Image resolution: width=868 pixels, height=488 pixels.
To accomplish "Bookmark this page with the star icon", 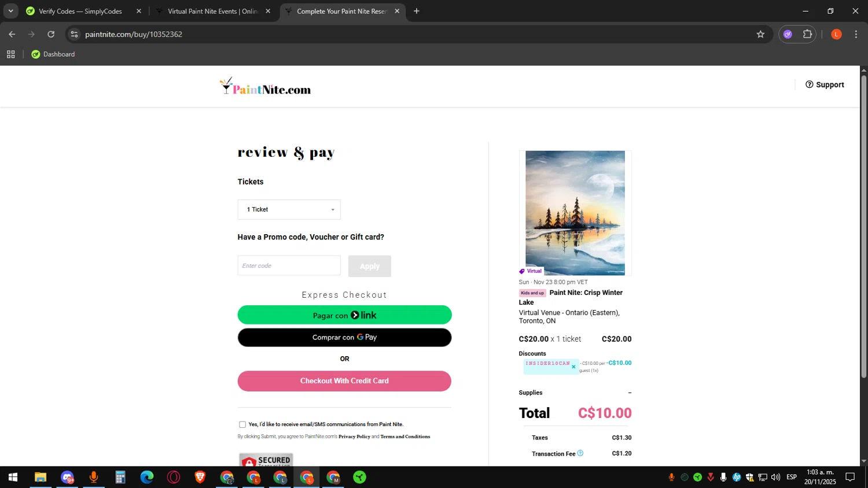I will coord(760,34).
